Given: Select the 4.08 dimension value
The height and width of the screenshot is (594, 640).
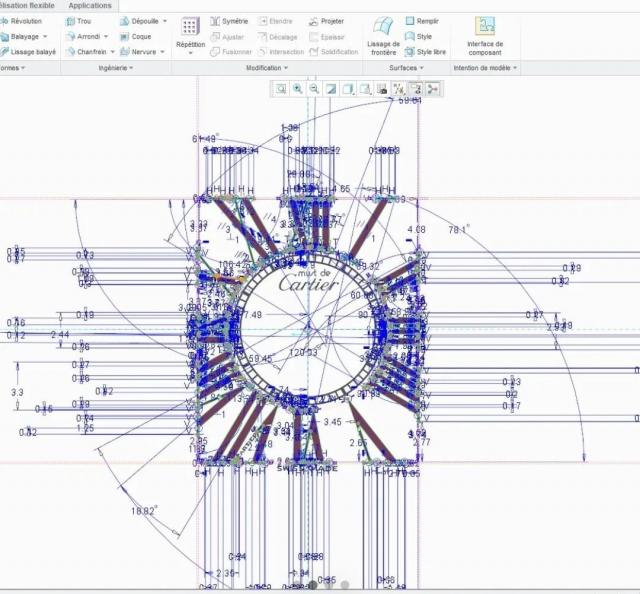Looking at the screenshot, I should 416,229.
